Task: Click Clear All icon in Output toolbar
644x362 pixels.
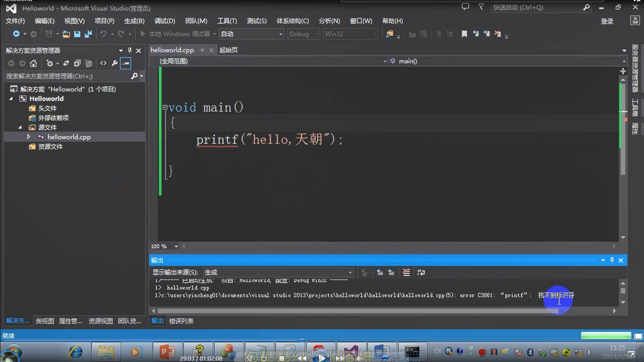Action: 406,272
